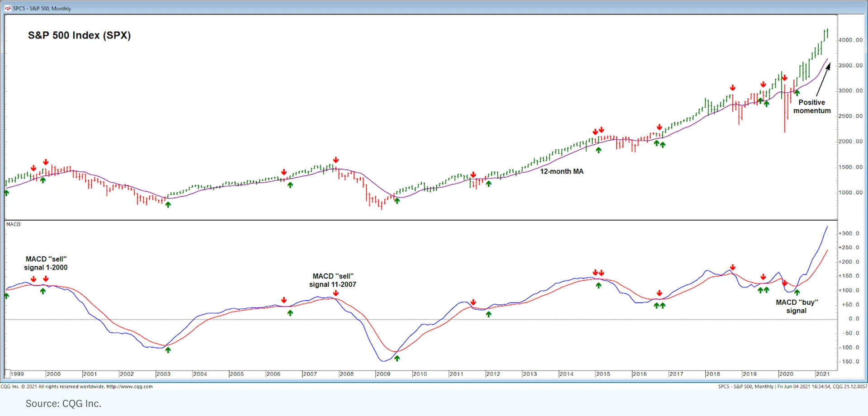Select the MACD study label
This screenshot has height=416, width=868.
(x=13, y=224)
